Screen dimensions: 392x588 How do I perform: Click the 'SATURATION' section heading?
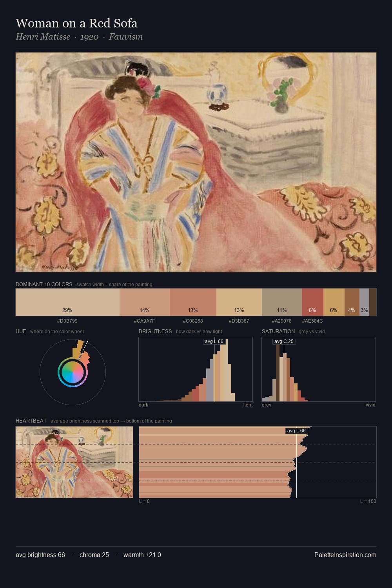coord(278,331)
